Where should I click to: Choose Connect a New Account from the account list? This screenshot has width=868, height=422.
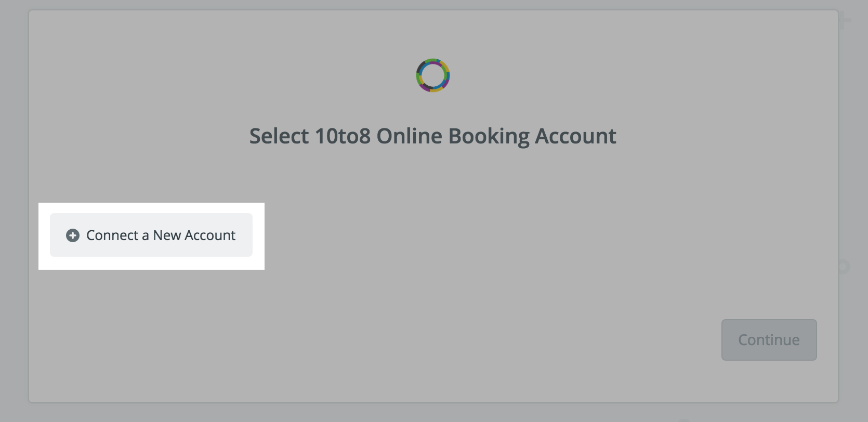pos(151,235)
